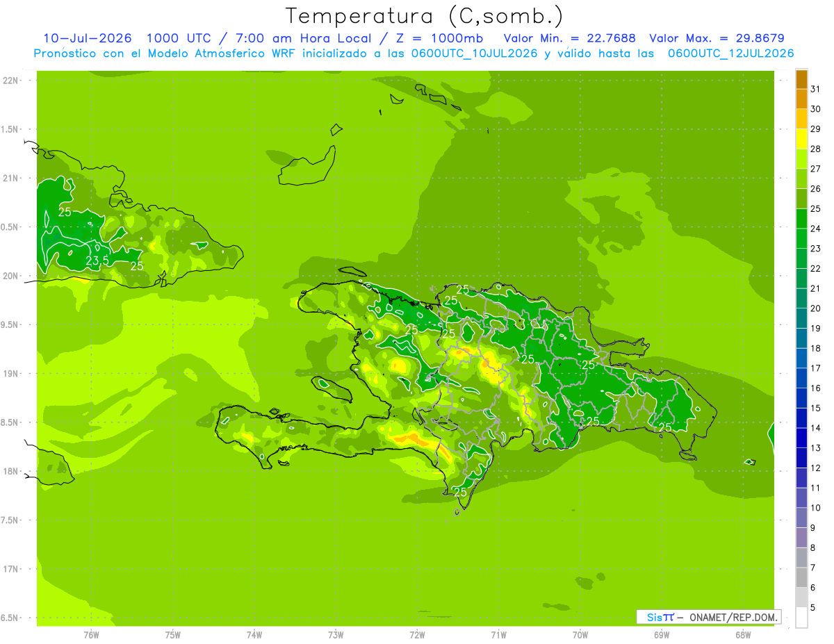Click the legend value "7"
834x644 pixels.
813,568
